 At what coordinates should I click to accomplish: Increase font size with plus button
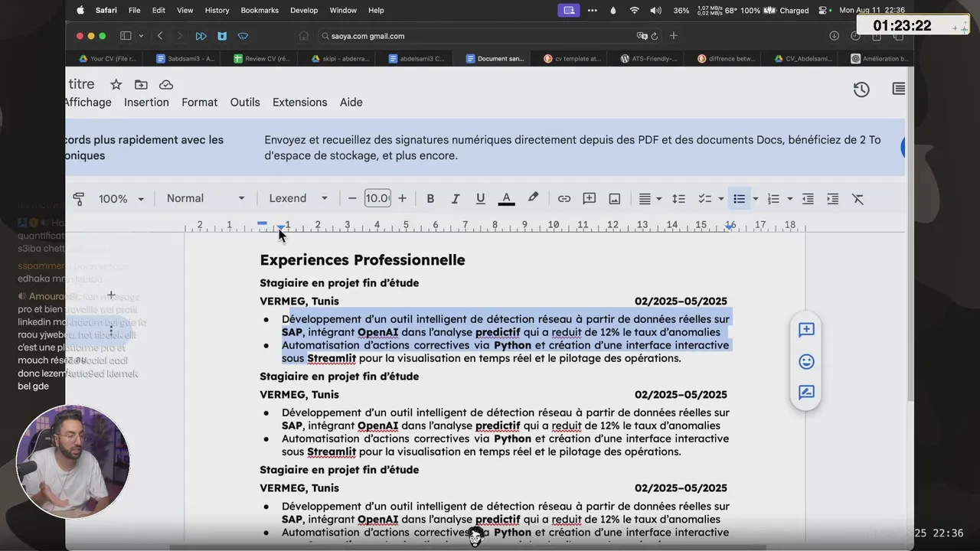pyautogui.click(x=402, y=198)
